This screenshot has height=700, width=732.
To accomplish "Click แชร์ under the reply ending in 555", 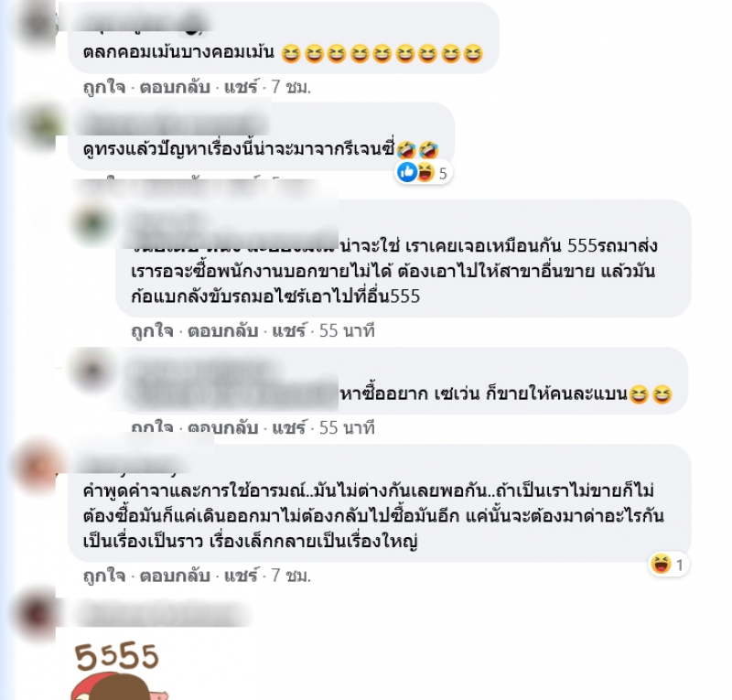I will (289, 330).
